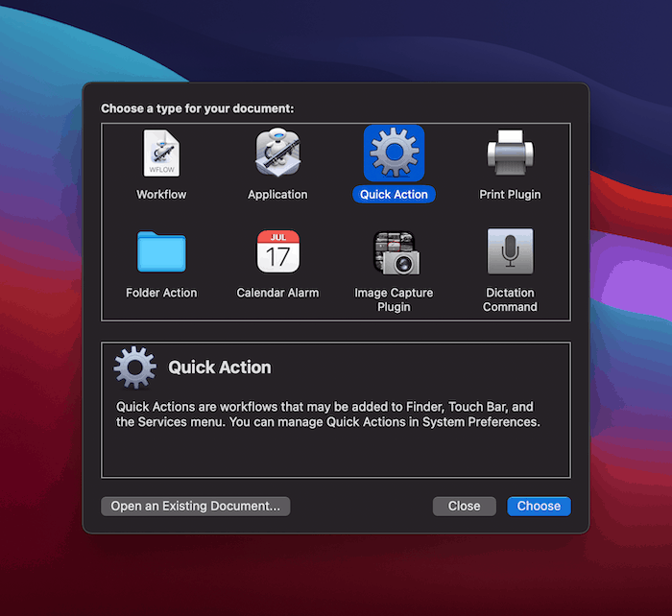Select the Folder Action folder icon
Viewport: 672px width, 616px height.
[161, 251]
